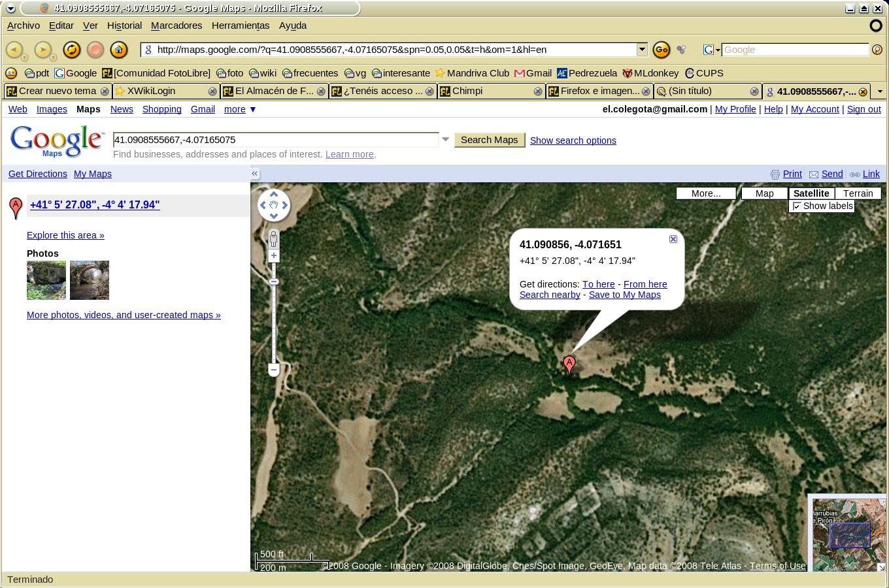889x588 pixels.
Task: Click the first photo thumbnail under Photos
Action: pos(46,280)
